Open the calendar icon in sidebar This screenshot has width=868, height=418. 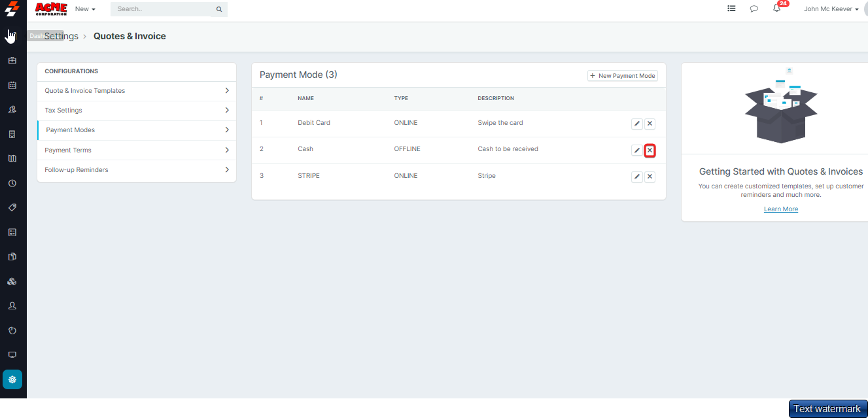pos(12,85)
